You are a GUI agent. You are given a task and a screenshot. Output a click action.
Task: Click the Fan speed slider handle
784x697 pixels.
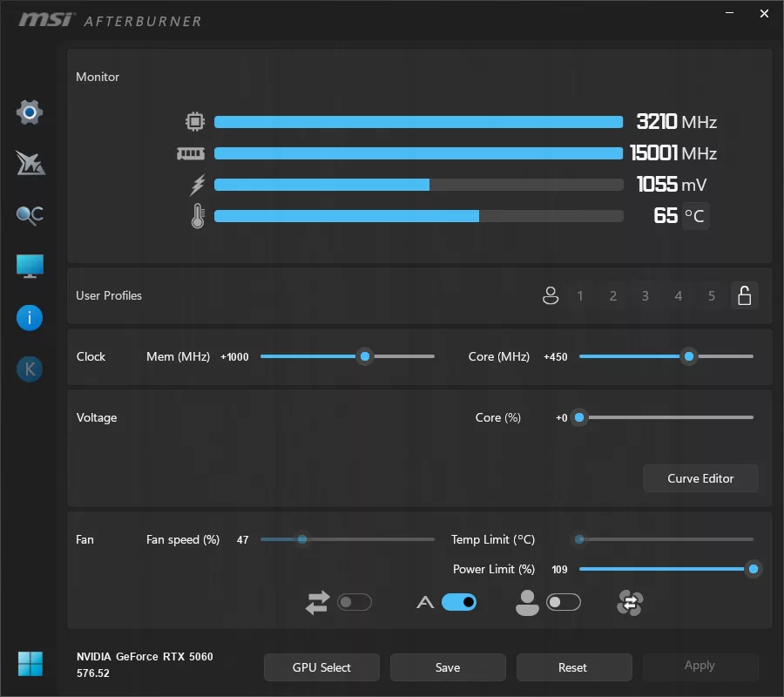302,539
